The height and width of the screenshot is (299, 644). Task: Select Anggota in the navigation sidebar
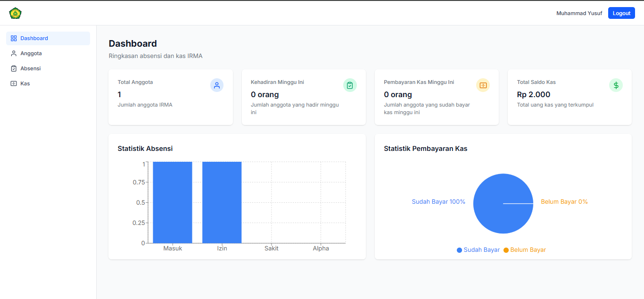click(x=32, y=53)
